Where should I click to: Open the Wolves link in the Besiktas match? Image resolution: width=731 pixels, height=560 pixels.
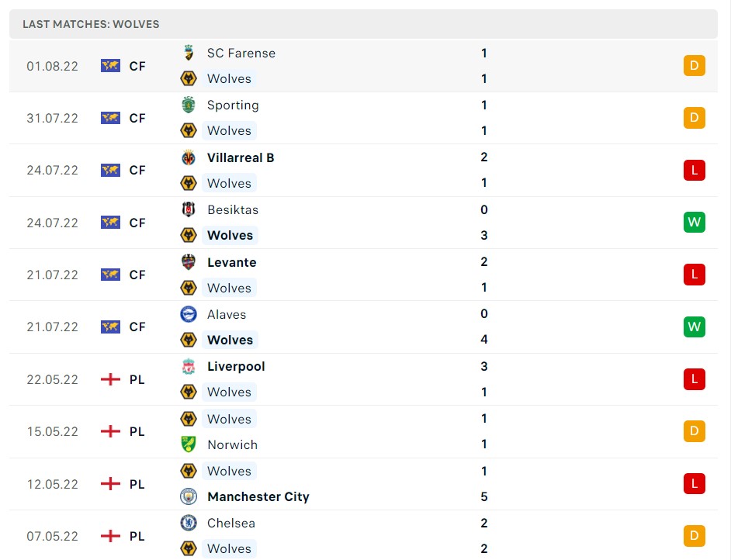(230, 235)
